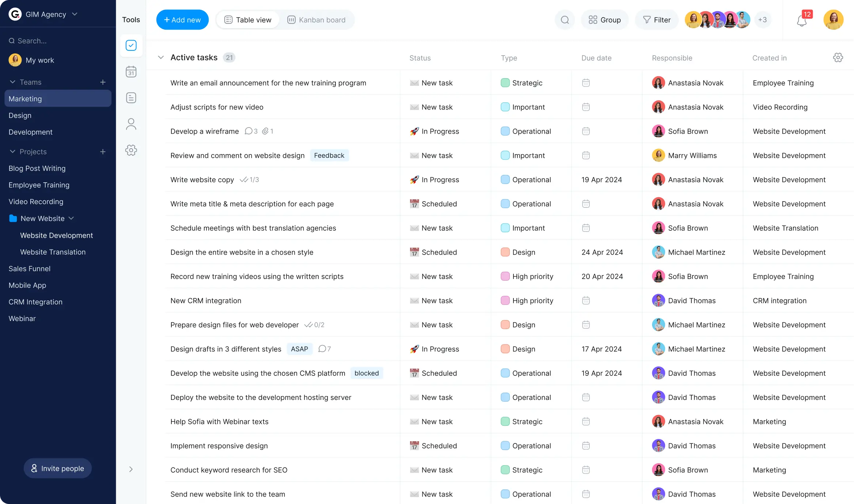The image size is (854, 504).
Task: Click the search magnifier in top bar
Action: [565, 20]
